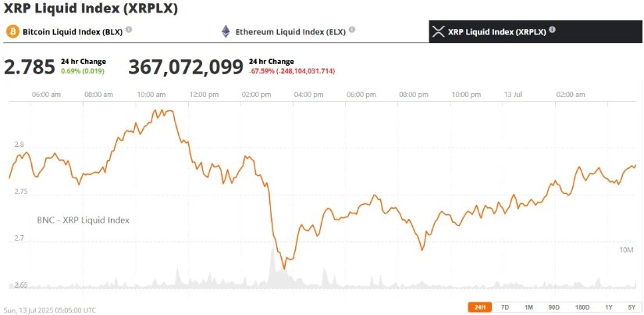Open Ethereum Liquid Index info tooltip
Image resolution: width=644 pixels, height=315 pixels.
click(352, 30)
